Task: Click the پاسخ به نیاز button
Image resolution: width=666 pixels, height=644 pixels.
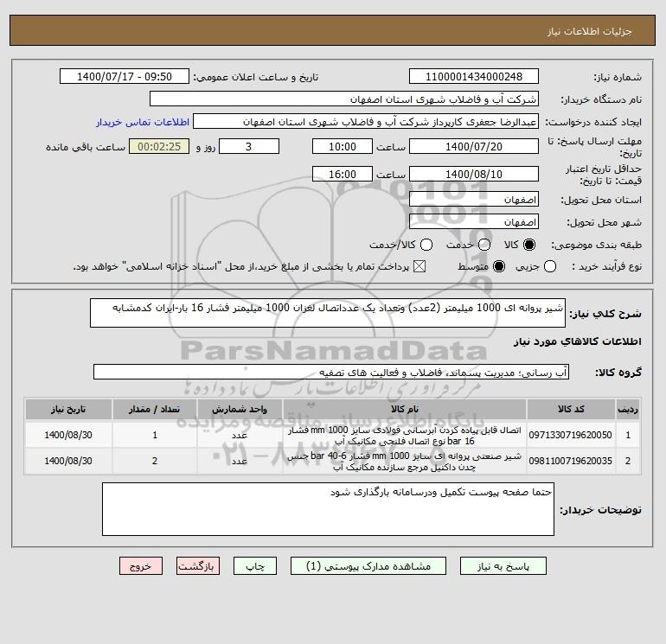Action: [x=503, y=566]
